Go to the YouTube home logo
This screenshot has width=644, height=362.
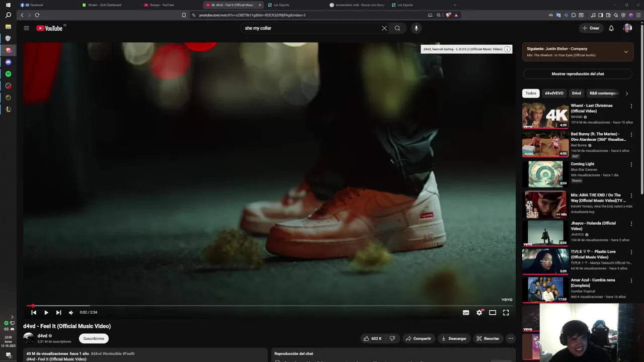(x=49, y=28)
